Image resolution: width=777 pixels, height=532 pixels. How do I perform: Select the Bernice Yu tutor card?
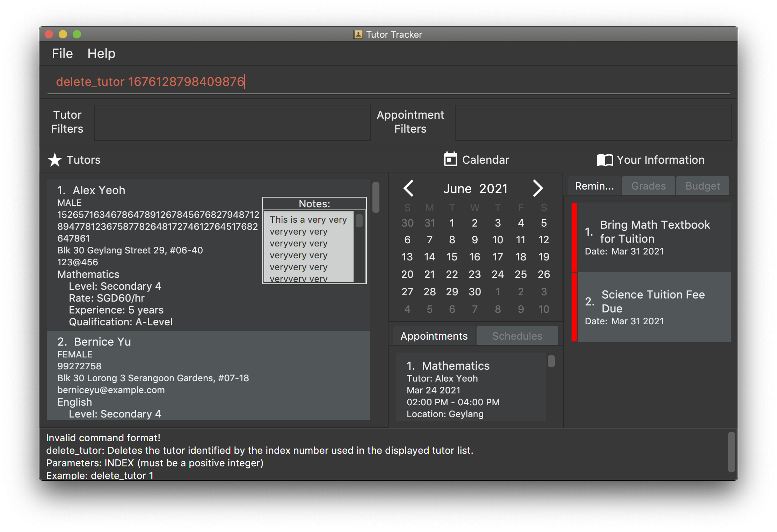coord(208,375)
